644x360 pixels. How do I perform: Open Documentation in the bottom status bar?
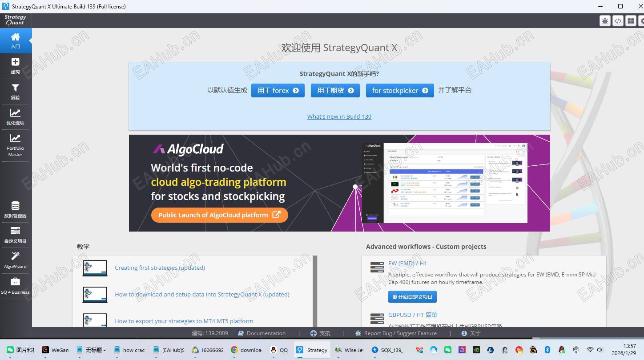coord(262,333)
